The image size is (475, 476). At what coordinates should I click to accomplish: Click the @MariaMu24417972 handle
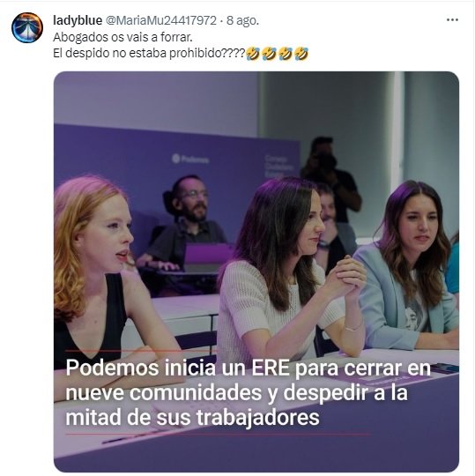click(x=161, y=20)
